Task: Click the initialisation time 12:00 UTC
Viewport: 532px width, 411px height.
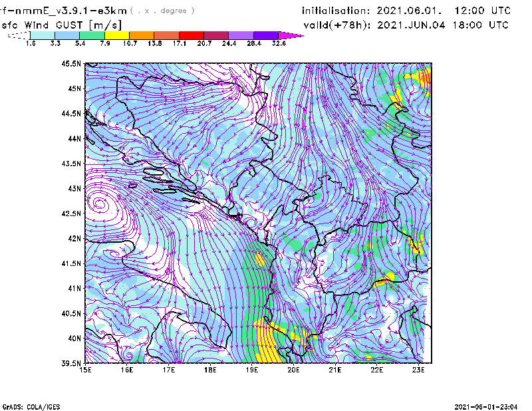Action: coord(483,11)
